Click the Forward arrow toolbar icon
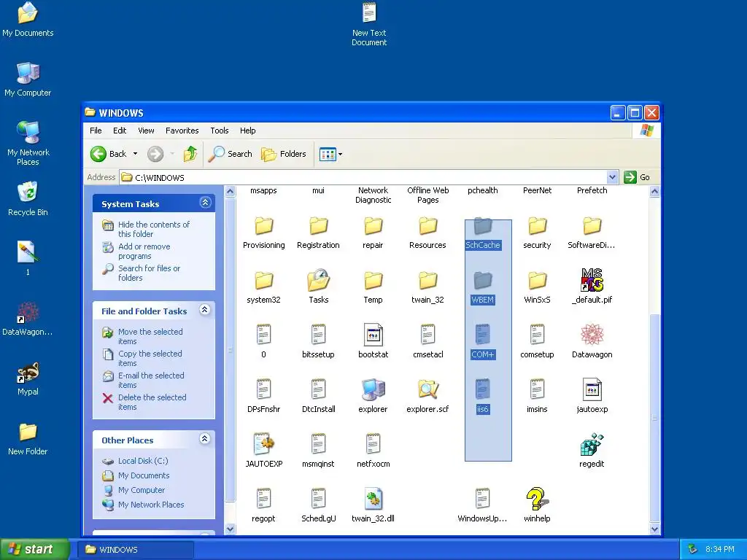The width and height of the screenshot is (747, 560). click(x=155, y=154)
